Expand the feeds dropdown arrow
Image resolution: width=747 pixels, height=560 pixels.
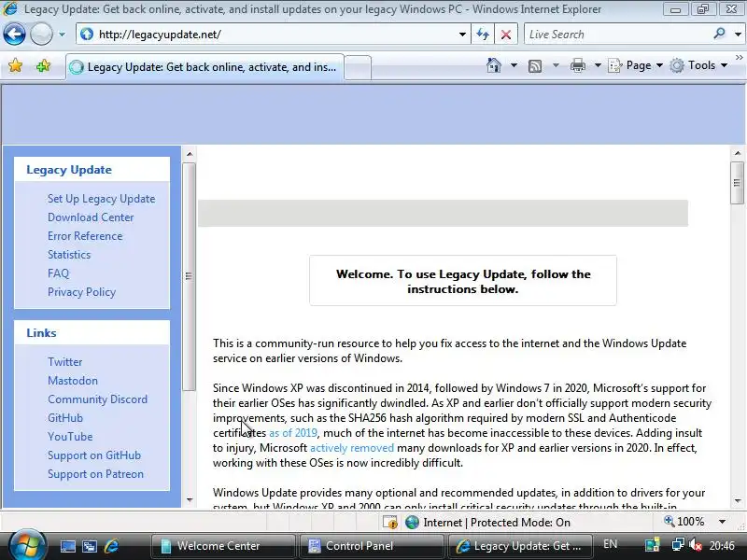556,65
